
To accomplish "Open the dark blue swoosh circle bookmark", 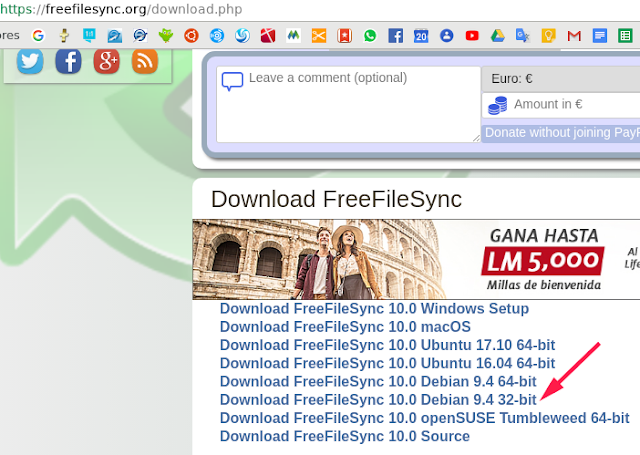I will click(140, 36).
